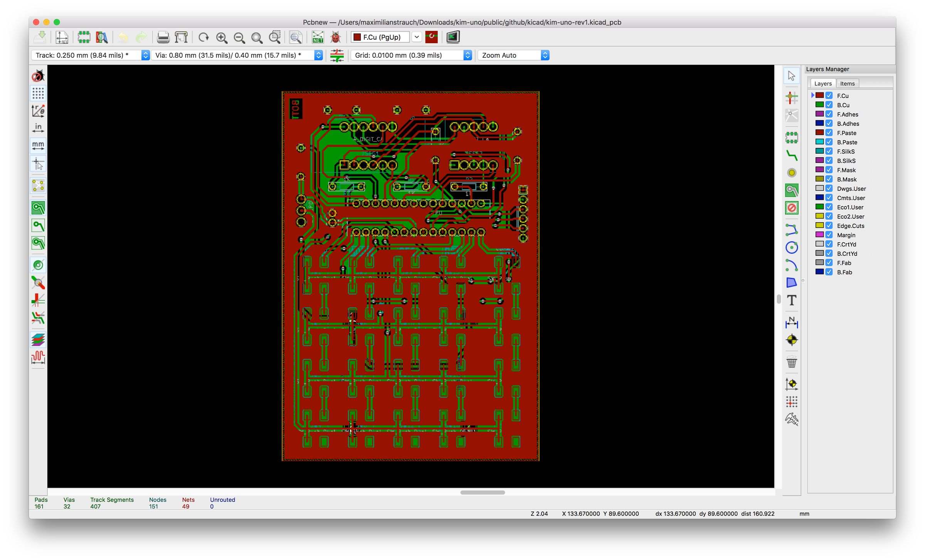Change the Zoom Auto dropdown
This screenshot has width=925, height=560.
coord(545,55)
